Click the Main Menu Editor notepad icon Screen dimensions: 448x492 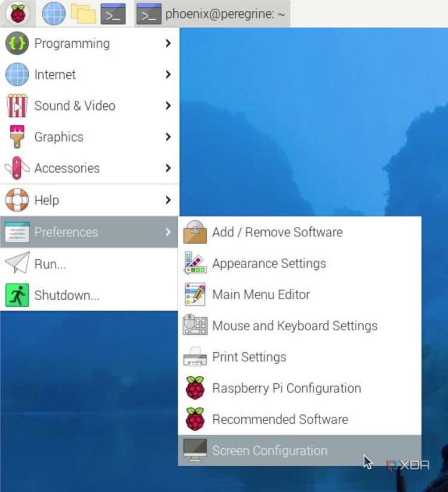(x=195, y=294)
